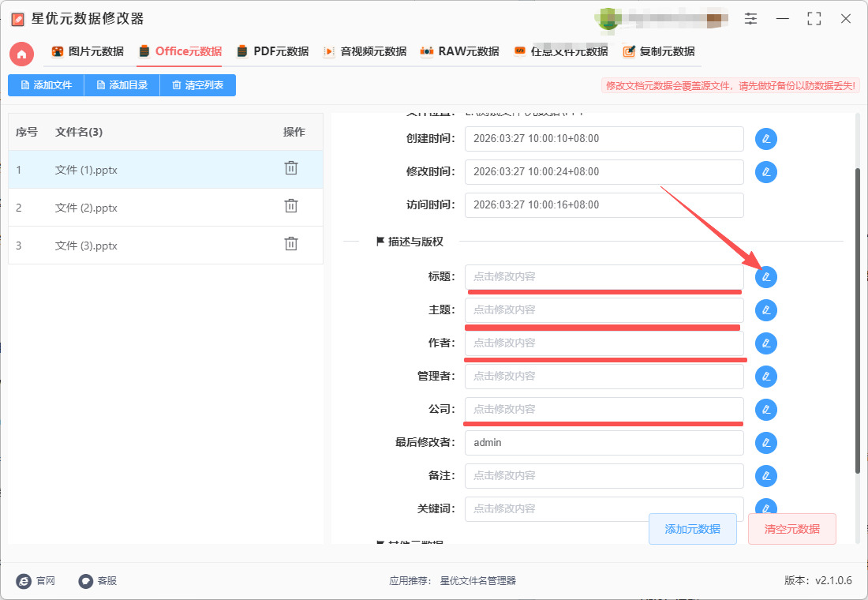
Task: Click the 描述与版权 section heading
Action: click(410, 242)
